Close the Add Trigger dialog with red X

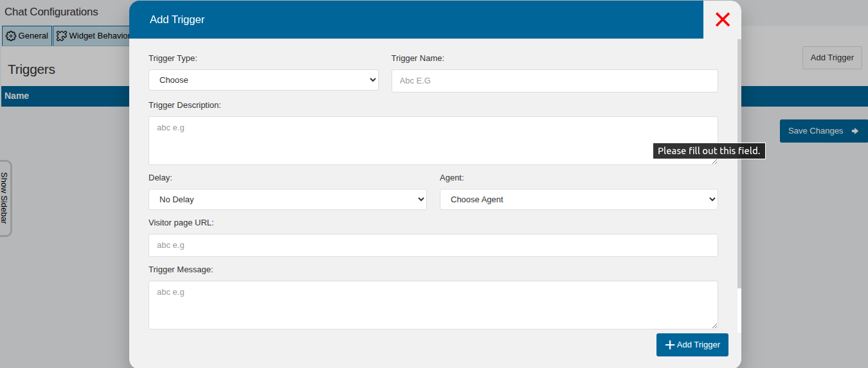click(x=723, y=19)
